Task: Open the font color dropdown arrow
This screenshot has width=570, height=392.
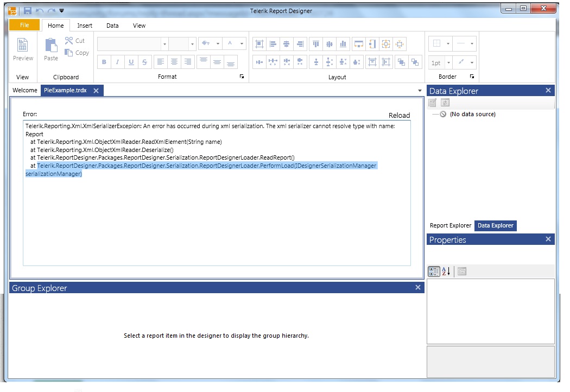Action: (242, 43)
